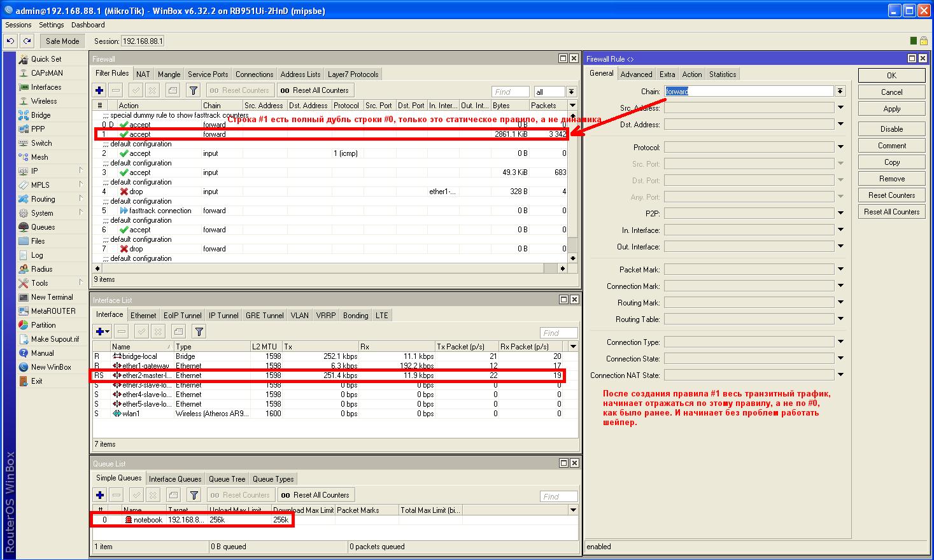This screenshot has height=560, width=934.
Task: Open Quick Set in the sidebar
Action: click(46, 59)
